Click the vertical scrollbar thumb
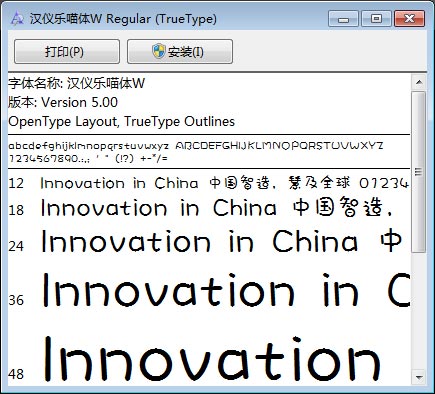 419,172
